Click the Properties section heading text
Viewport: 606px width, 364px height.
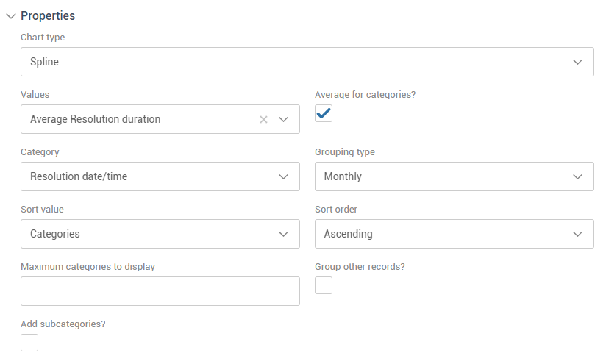pyautogui.click(x=48, y=15)
